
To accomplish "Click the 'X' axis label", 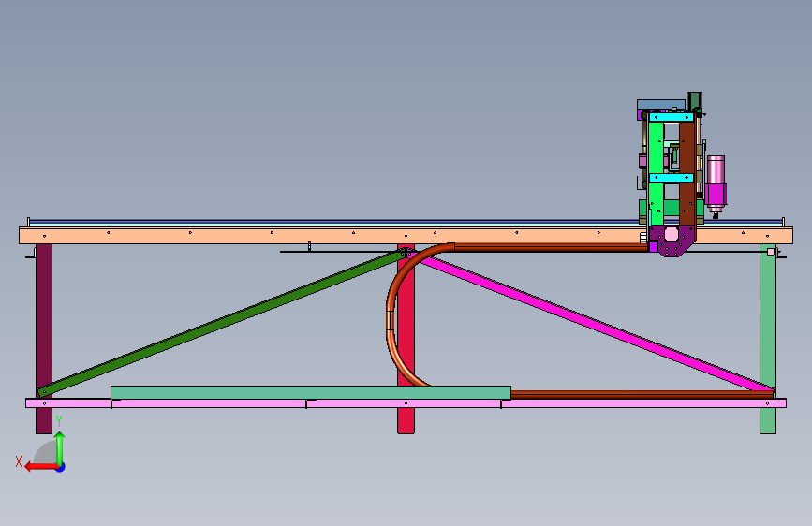I will [x=19, y=461].
